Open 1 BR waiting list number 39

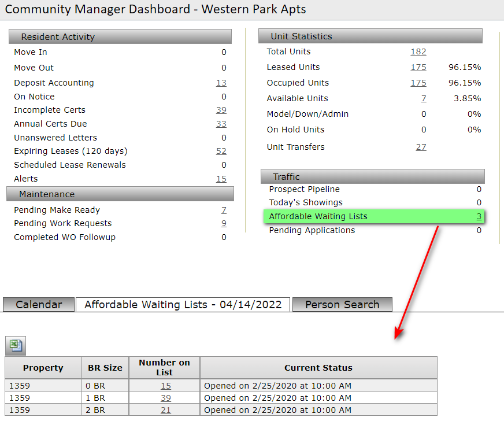pos(166,398)
